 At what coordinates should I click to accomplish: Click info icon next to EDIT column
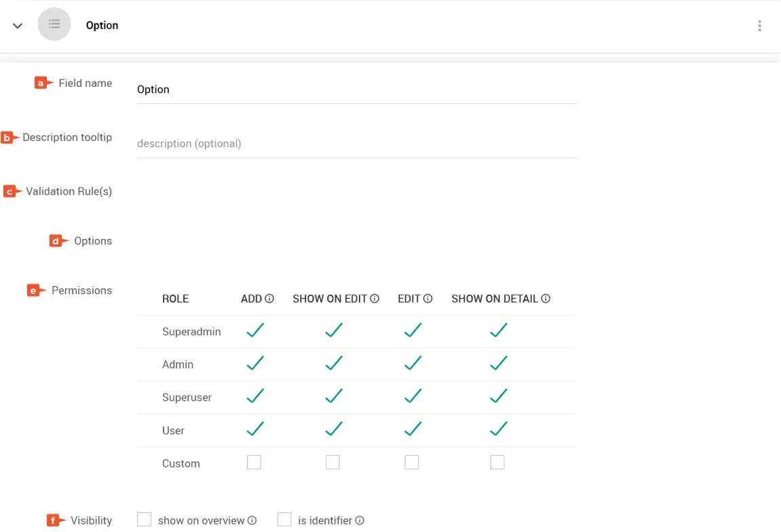(428, 299)
